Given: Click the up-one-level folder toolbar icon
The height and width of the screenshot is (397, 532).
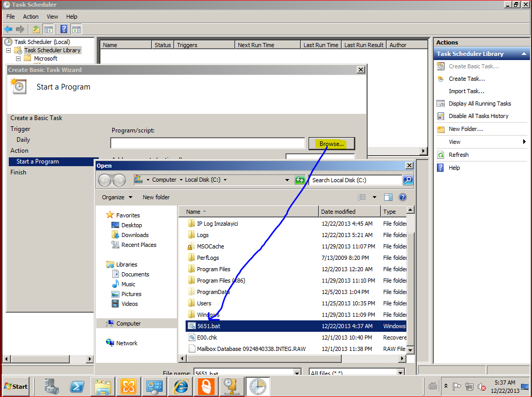Looking at the screenshot, I should tap(36, 29).
